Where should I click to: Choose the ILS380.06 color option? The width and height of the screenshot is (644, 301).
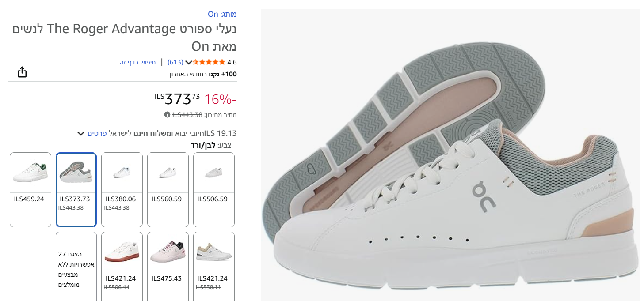click(122, 189)
